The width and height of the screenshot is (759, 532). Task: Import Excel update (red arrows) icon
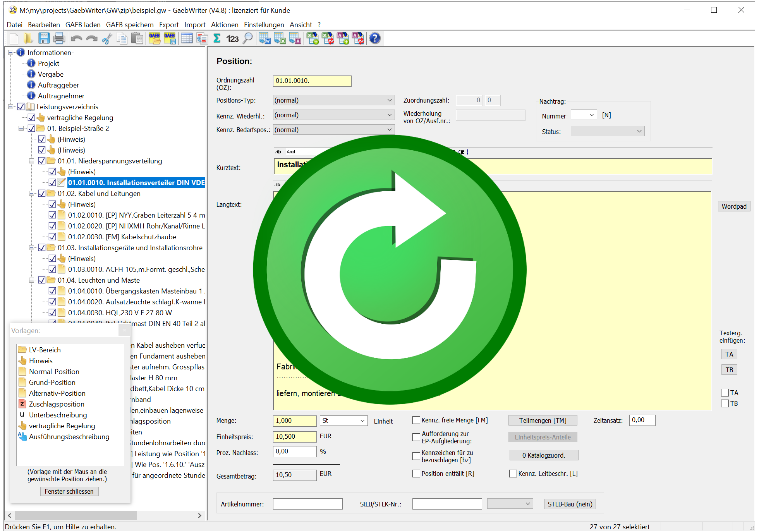328,38
